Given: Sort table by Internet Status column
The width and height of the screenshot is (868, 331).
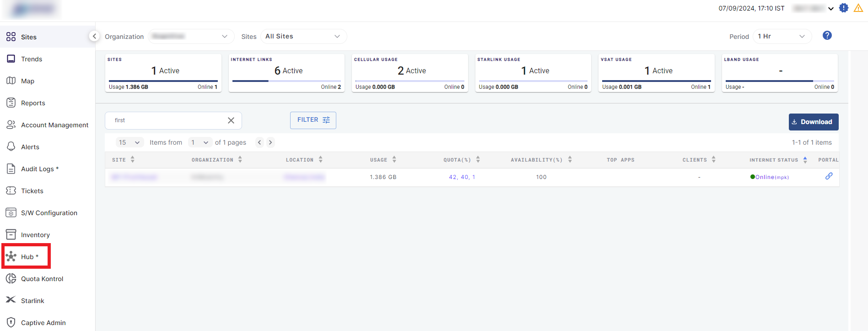Looking at the screenshot, I should tap(805, 160).
